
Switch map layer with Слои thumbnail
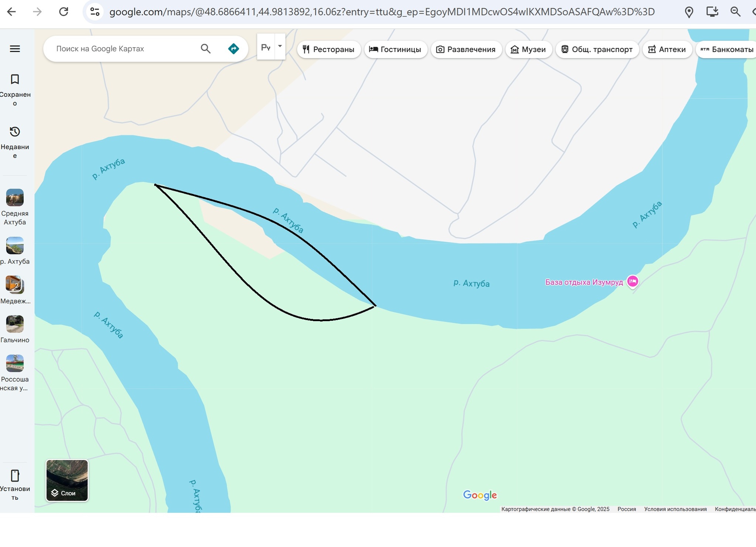coord(67,481)
